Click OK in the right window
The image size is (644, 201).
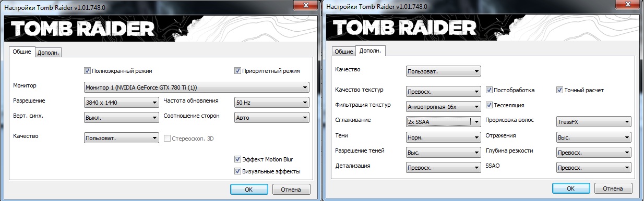point(571,188)
